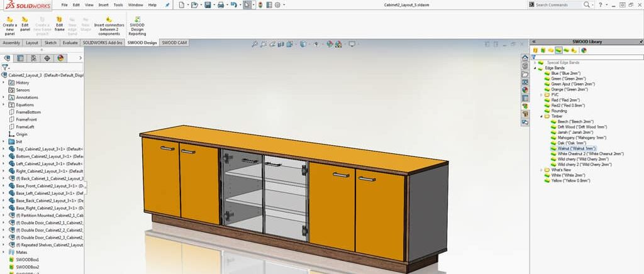
Task: Click the Zoom to Fit view icon
Action: (x=255, y=44)
